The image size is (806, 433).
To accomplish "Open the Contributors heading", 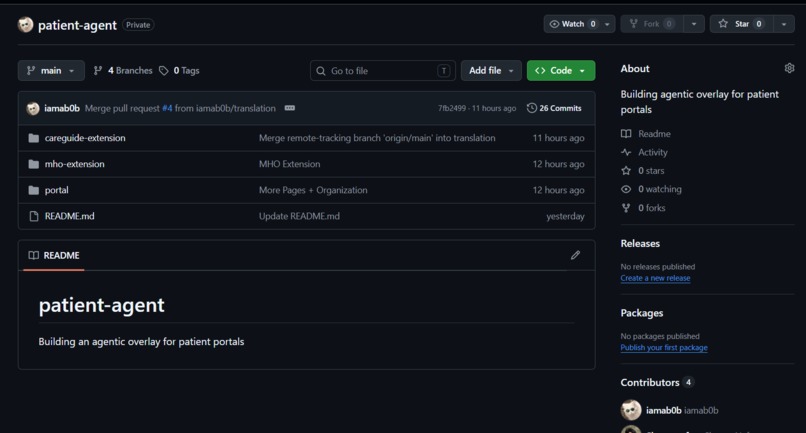I will coord(650,382).
